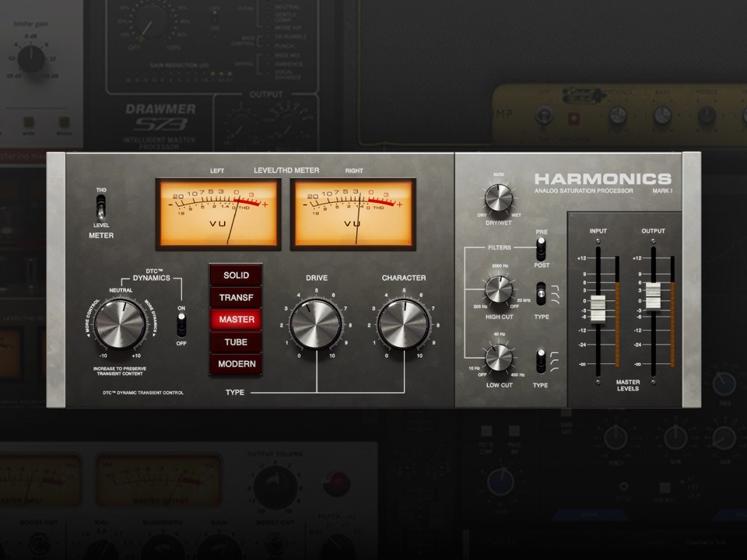Select the TUBE saturation type
This screenshot has width=747, height=560.
pyautogui.click(x=235, y=342)
